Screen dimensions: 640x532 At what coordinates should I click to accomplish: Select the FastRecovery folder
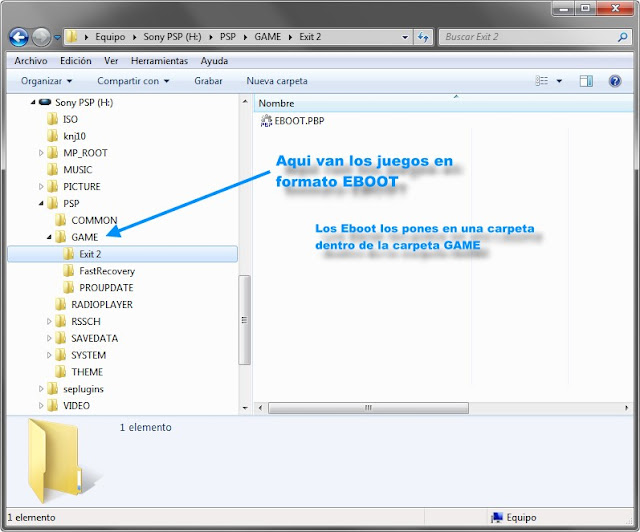coord(107,271)
